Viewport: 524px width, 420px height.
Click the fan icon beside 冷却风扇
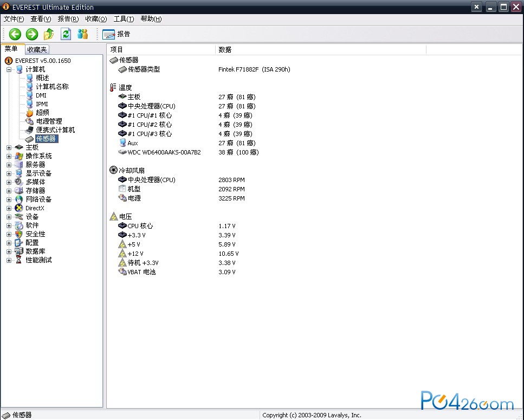(x=114, y=170)
